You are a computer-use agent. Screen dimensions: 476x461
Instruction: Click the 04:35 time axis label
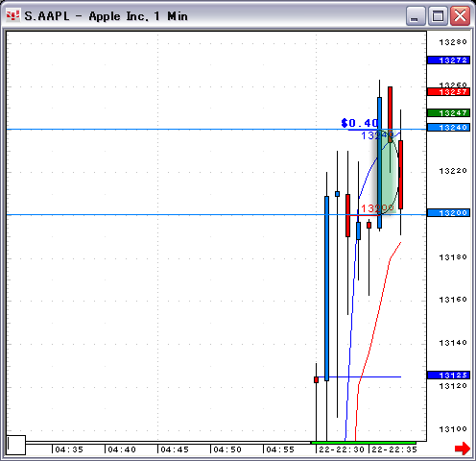tap(69, 449)
